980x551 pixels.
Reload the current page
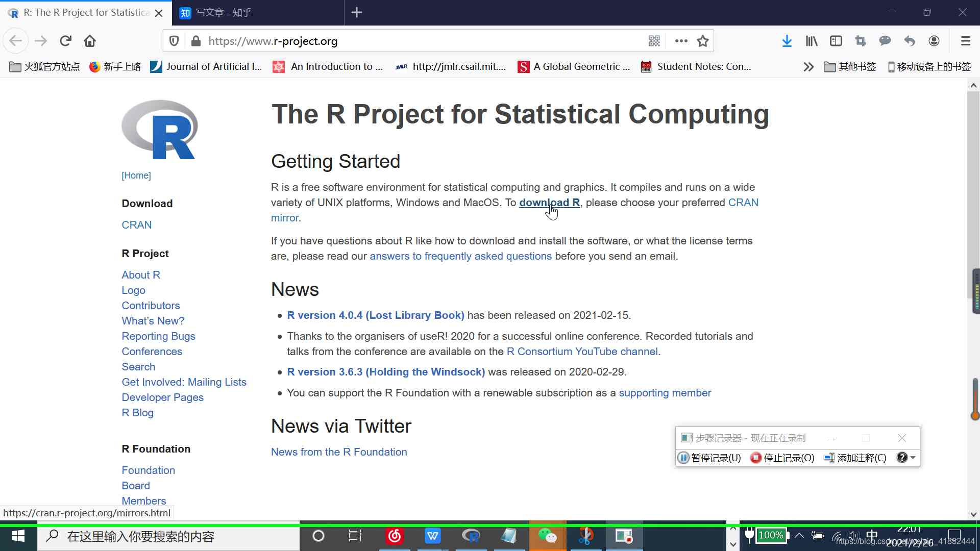pos(65,41)
